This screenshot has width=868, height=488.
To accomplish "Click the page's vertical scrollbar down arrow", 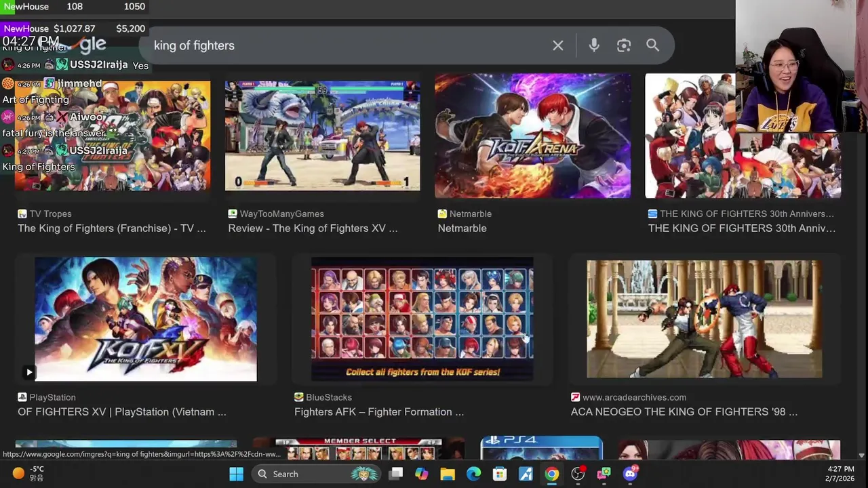I will [x=862, y=455].
